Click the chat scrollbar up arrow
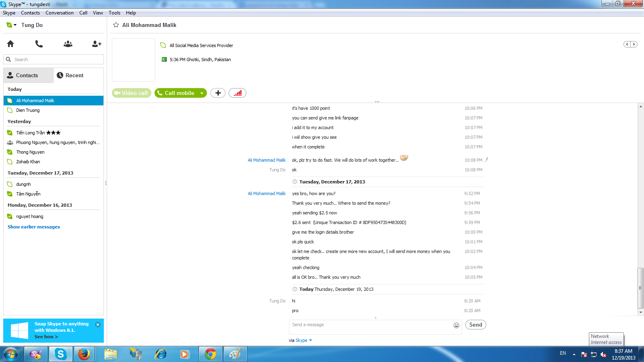644x362 pixels. pyautogui.click(x=640, y=107)
